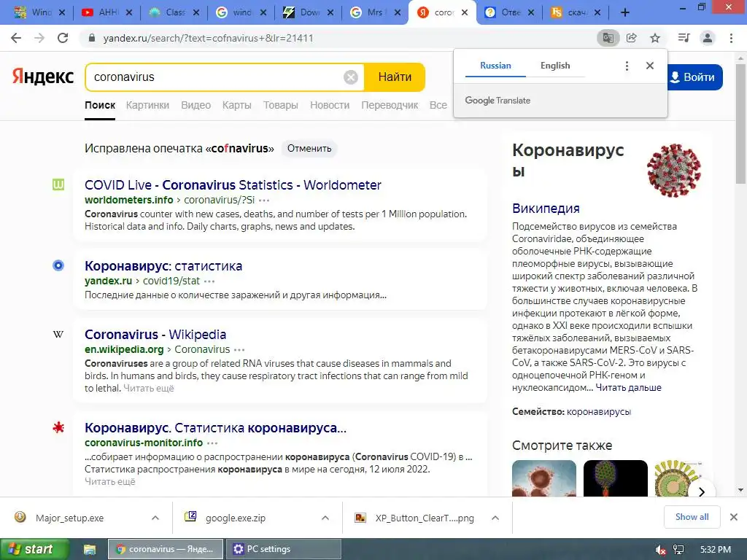Select English tab in translate popup
The width and height of the screenshot is (747, 560).
click(x=555, y=66)
